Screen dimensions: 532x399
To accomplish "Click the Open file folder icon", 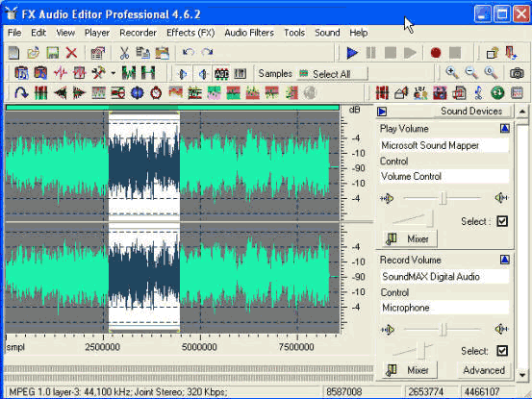I will pos(34,53).
